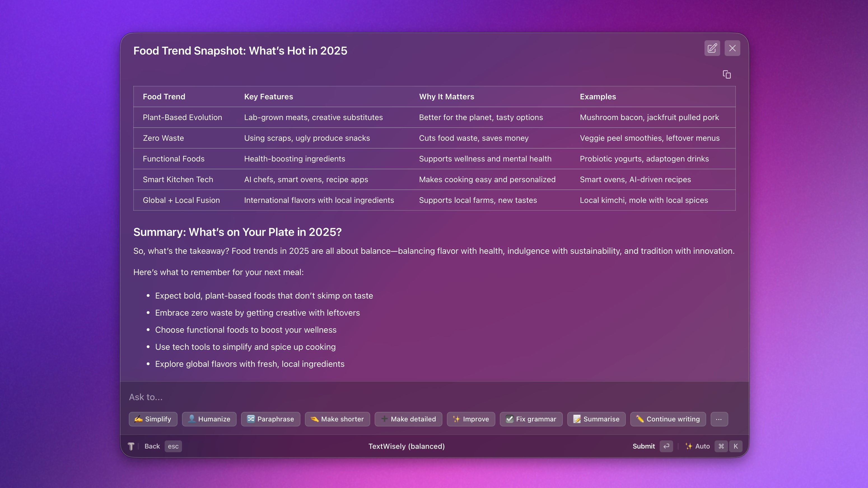Close the Food Trend Snapshot panel

pos(732,48)
